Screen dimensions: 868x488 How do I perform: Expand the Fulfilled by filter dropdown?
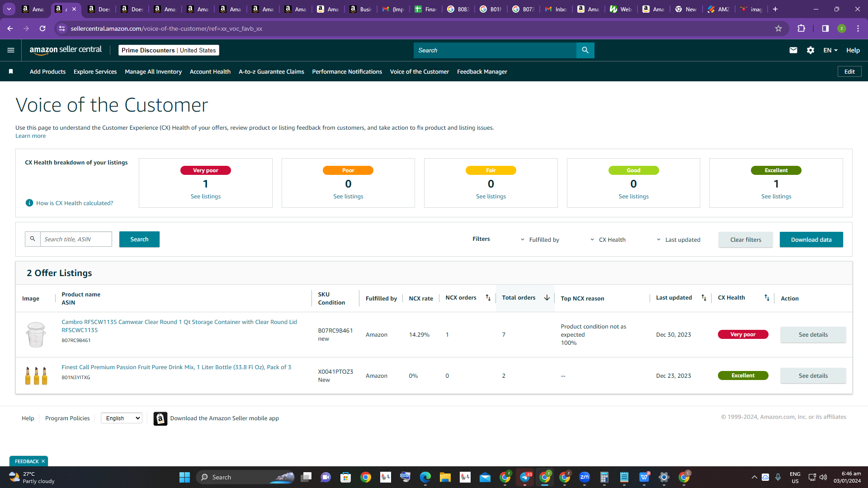tap(540, 240)
